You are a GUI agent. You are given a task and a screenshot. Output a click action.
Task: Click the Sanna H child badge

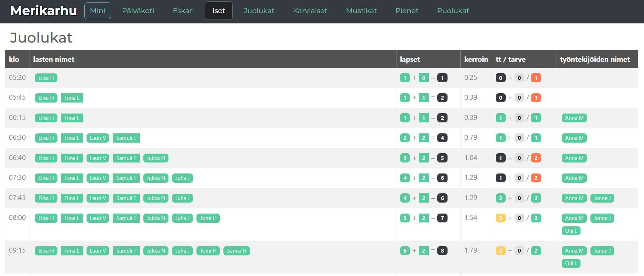click(x=237, y=251)
